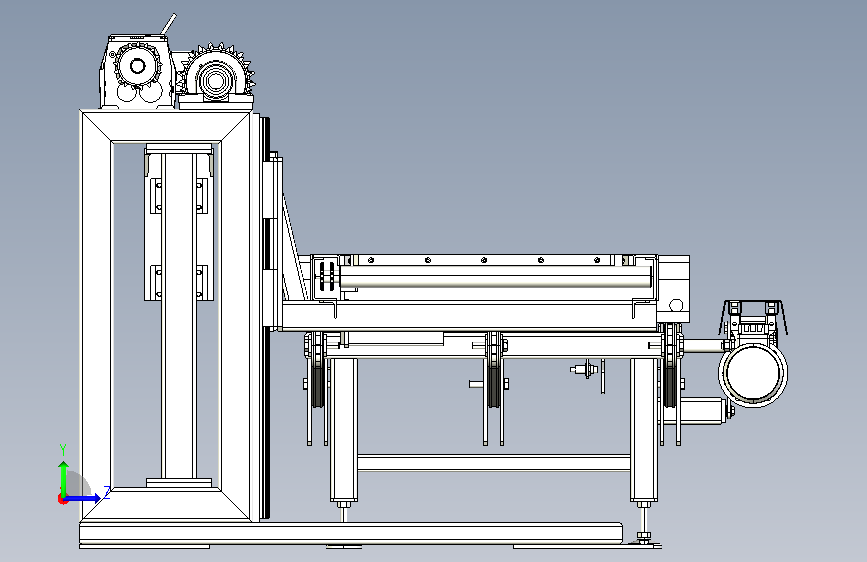This screenshot has width=867, height=562.
Task: Select the end block with round hole on conveyor
Action: pos(673,289)
